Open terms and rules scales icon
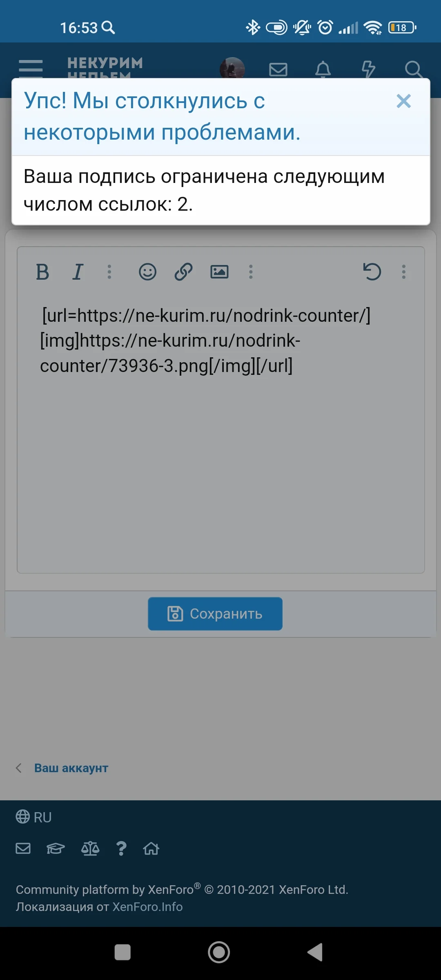The width and height of the screenshot is (441, 980). click(x=90, y=849)
